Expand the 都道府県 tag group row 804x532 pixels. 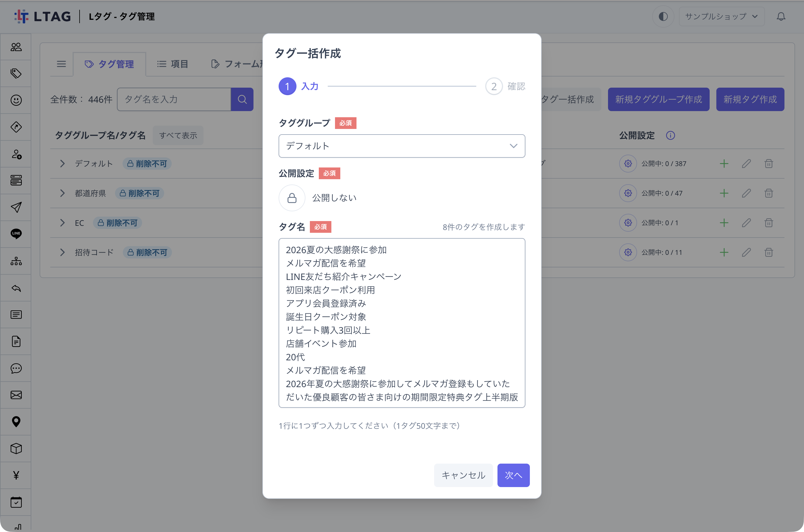[62, 193]
